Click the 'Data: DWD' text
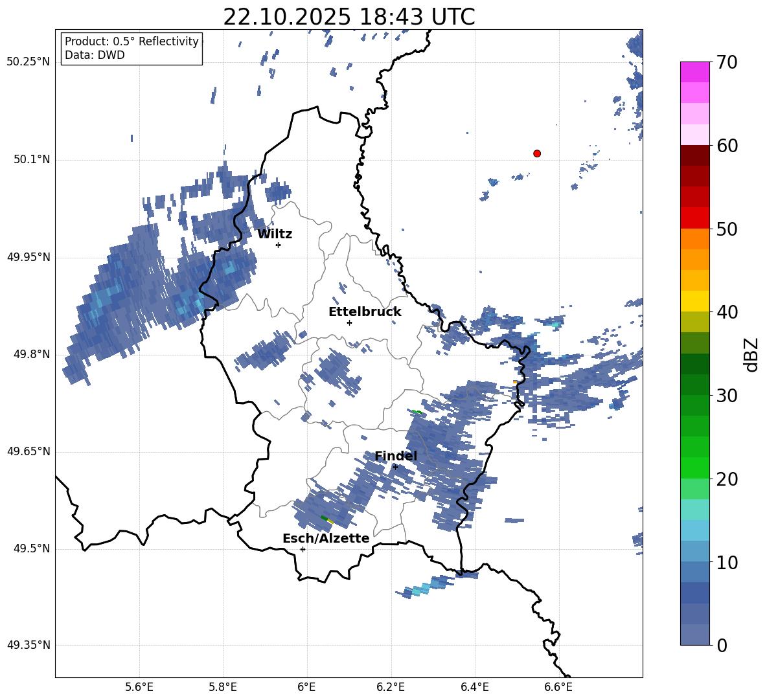 [95, 55]
